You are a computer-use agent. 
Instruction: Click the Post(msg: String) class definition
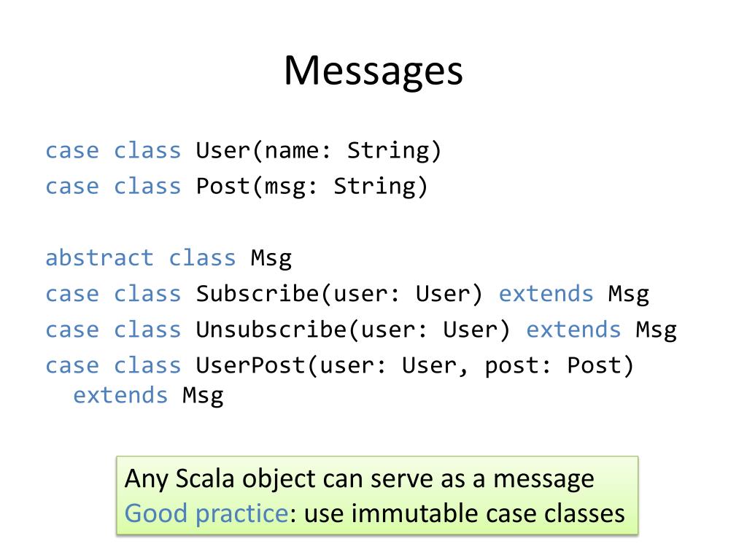(311, 187)
